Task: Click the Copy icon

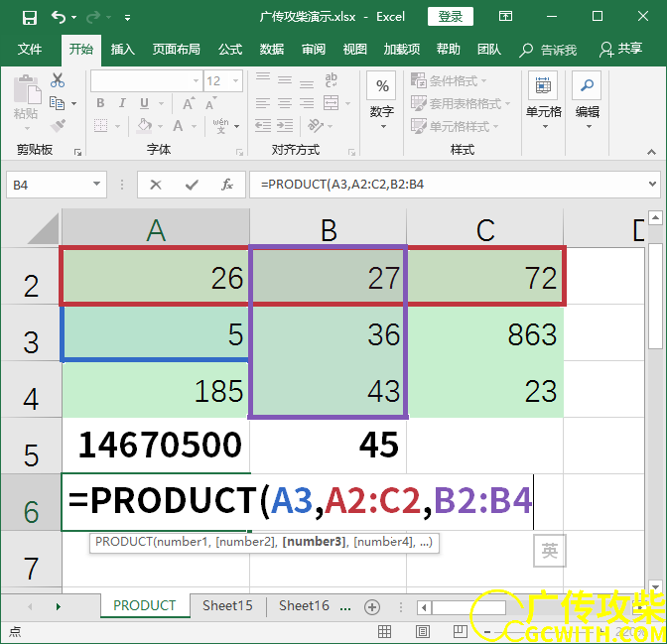Action: pos(57,103)
